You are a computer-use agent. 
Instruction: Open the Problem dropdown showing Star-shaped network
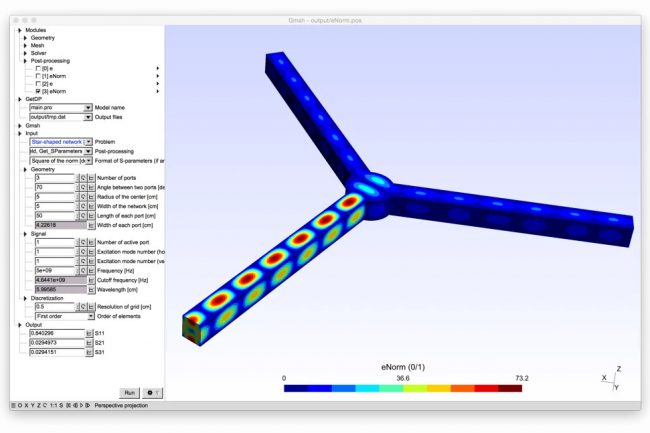(89, 142)
